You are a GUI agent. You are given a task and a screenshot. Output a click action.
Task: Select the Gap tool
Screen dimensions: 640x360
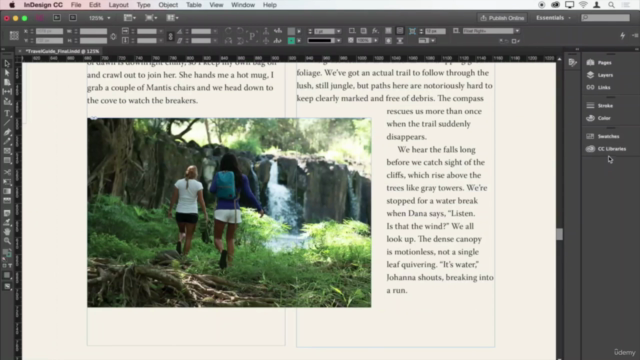coord(7,92)
